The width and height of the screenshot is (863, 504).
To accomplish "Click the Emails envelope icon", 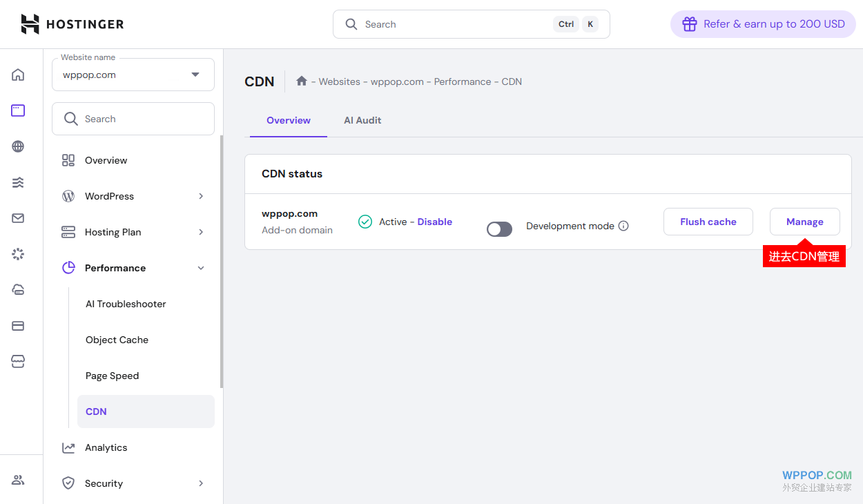I will click(x=18, y=218).
